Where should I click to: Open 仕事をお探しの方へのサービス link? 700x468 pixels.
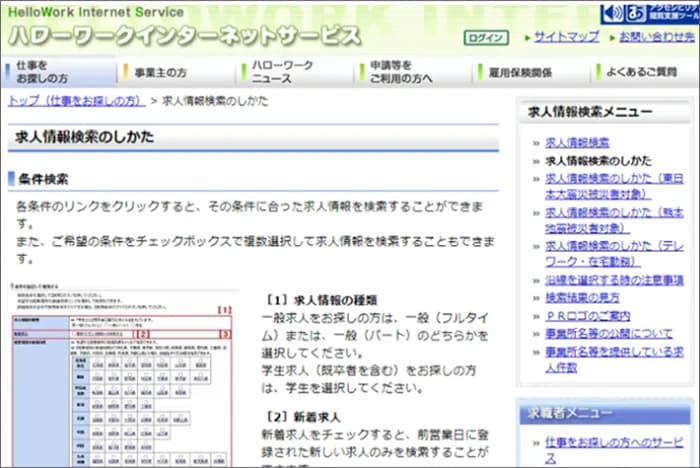click(x=614, y=450)
